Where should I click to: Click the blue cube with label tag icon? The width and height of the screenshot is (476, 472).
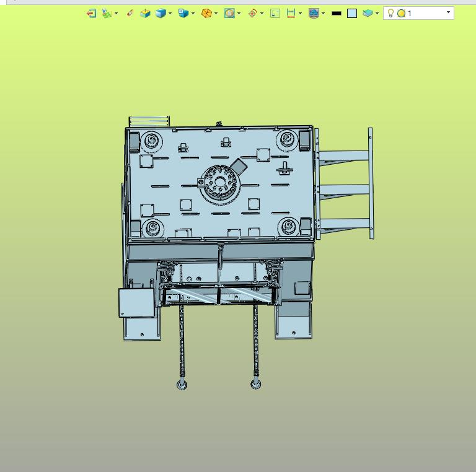[x=183, y=13]
